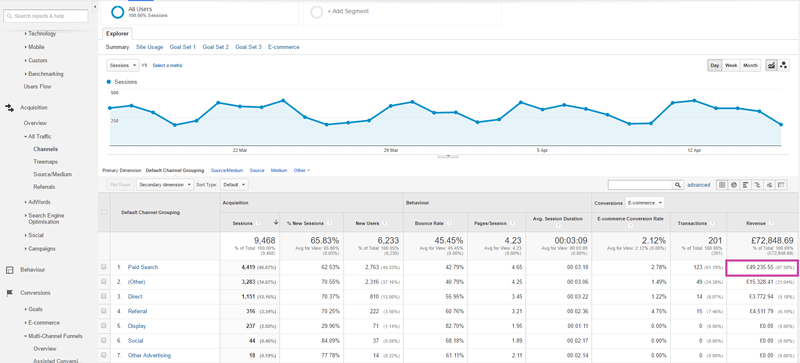Click the All Users segment circle
The height and width of the screenshot is (363, 800).
point(118,12)
